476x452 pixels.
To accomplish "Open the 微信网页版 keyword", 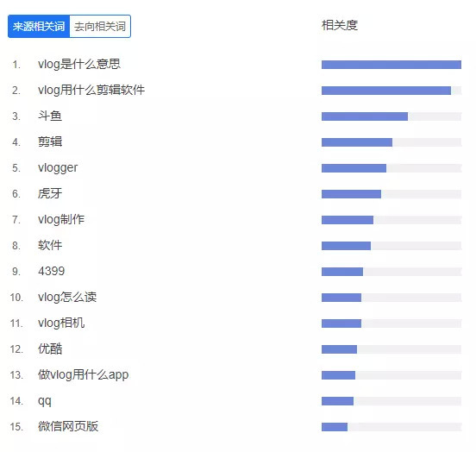I will [x=68, y=426].
